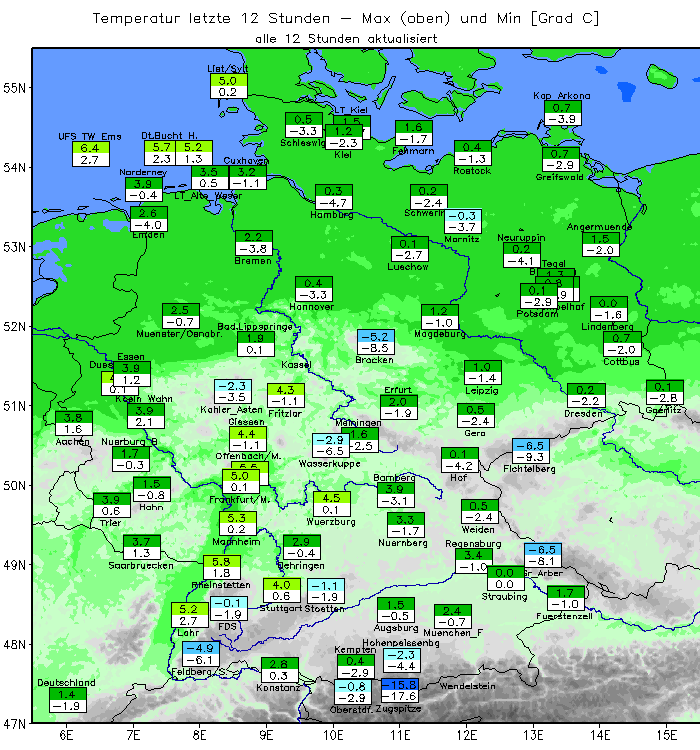Click the Deutschland average box showing 1.4
700x750 pixels.
[x=68, y=700]
